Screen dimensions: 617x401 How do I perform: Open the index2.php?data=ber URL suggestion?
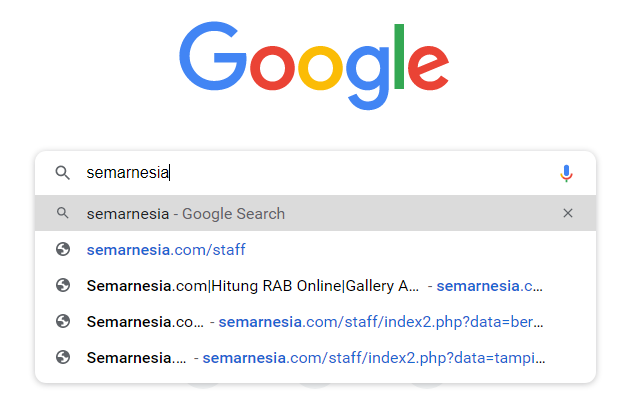(x=382, y=321)
